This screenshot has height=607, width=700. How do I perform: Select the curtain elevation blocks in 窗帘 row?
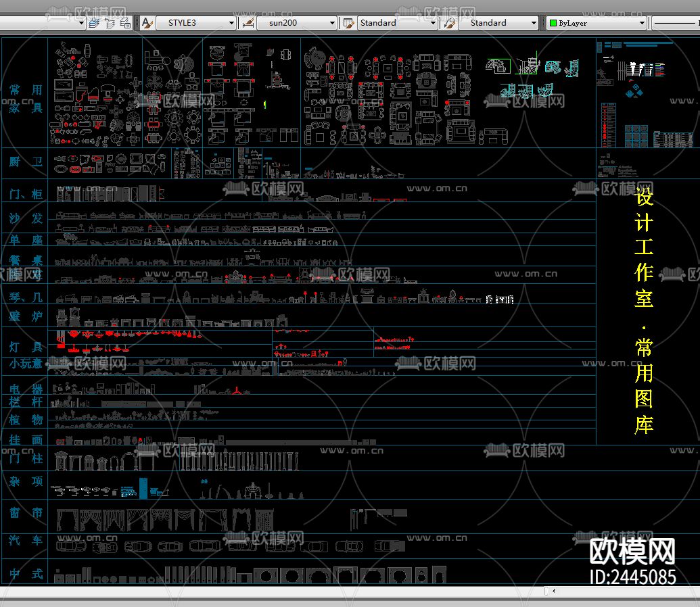pos(165,520)
